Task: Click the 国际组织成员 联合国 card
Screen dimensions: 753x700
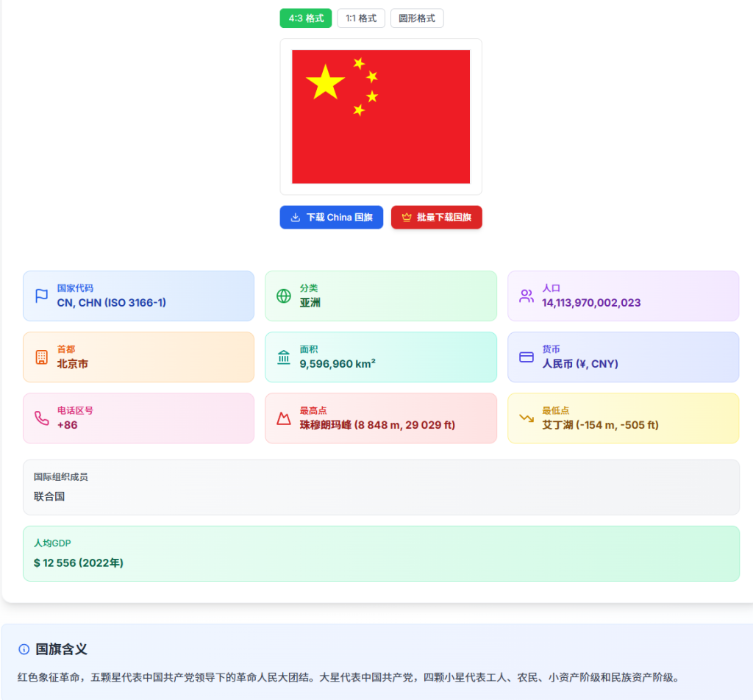Action: click(381, 487)
